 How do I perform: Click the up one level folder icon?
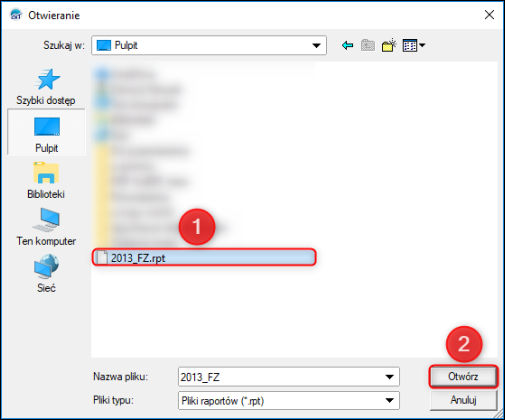click(368, 45)
